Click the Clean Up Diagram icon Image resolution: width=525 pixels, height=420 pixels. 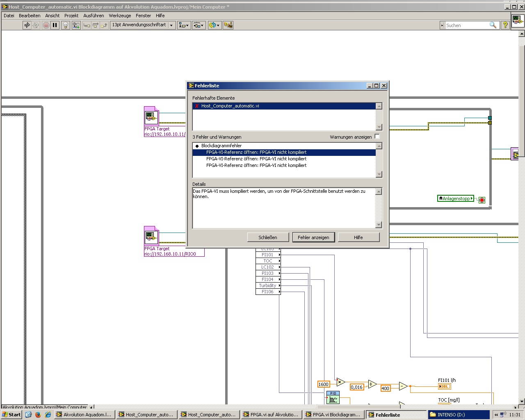pyautogui.click(x=228, y=25)
